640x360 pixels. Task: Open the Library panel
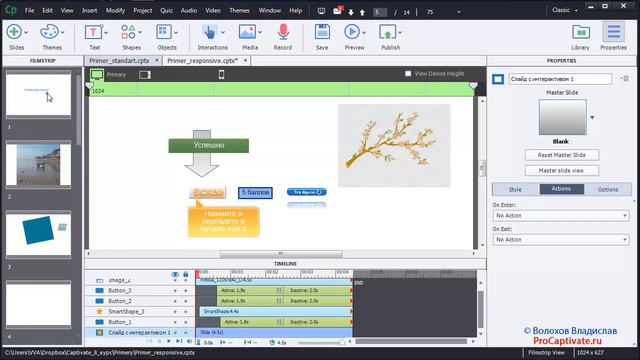tap(580, 32)
